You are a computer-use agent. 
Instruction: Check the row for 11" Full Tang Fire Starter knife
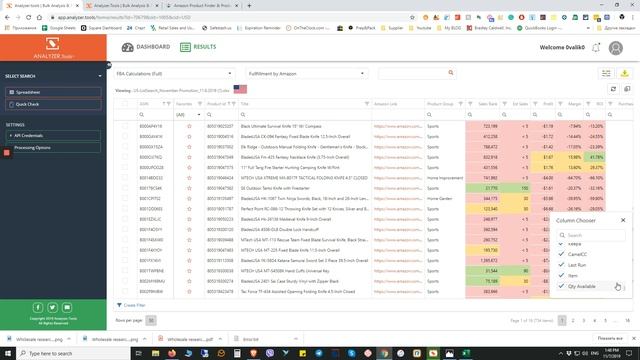click(x=125, y=168)
